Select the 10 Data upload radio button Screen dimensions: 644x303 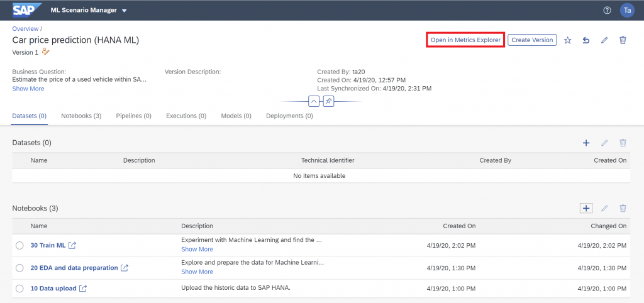[19, 289]
